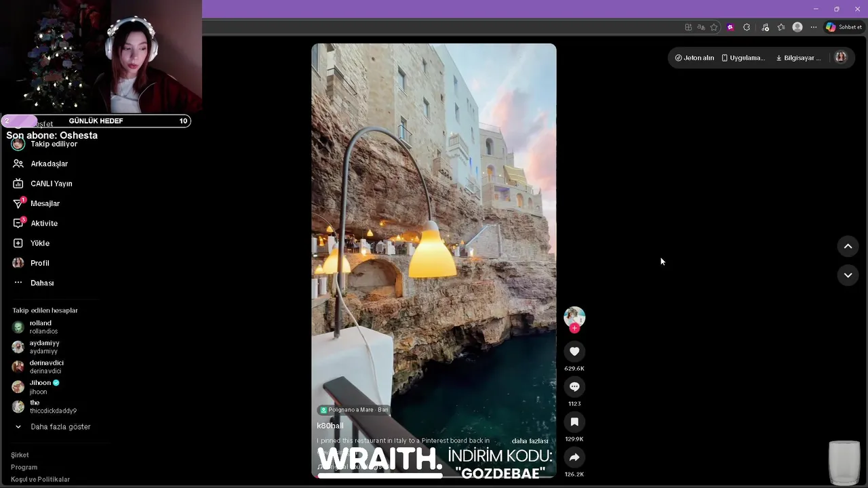Click the translate icon in address bar
Image resolution: width=868 pixels, height=488 pixels.
(701, 27)
